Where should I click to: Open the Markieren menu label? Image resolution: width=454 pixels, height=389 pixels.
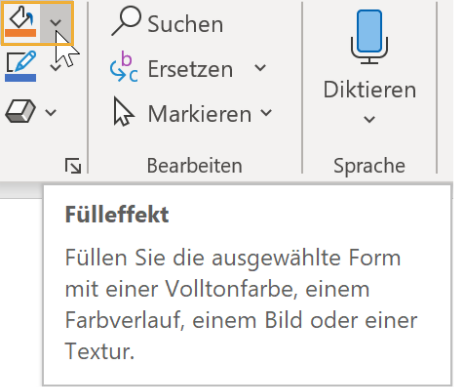coord(200,114)
